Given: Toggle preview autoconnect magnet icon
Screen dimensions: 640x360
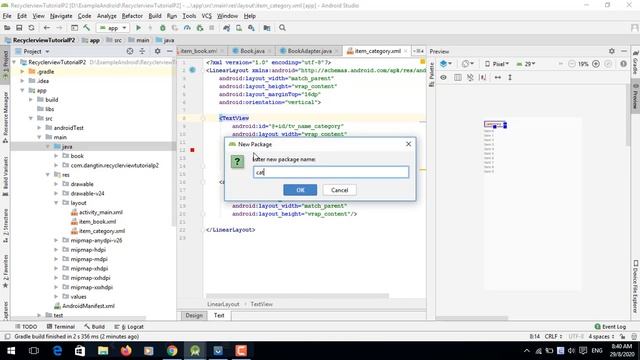Looking at the screenshot, I should point(470,77).
